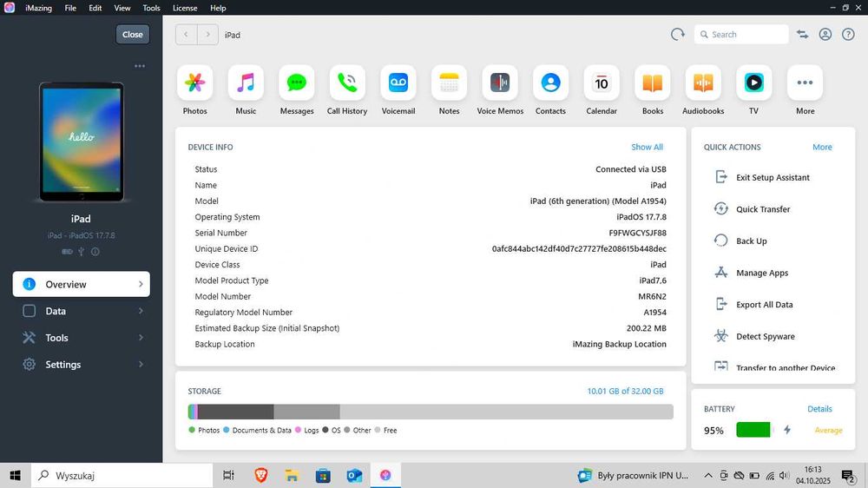Screen dimensions: 868x488
Task: Click More in Quick Actions
Action: click(x=822, y=147)
